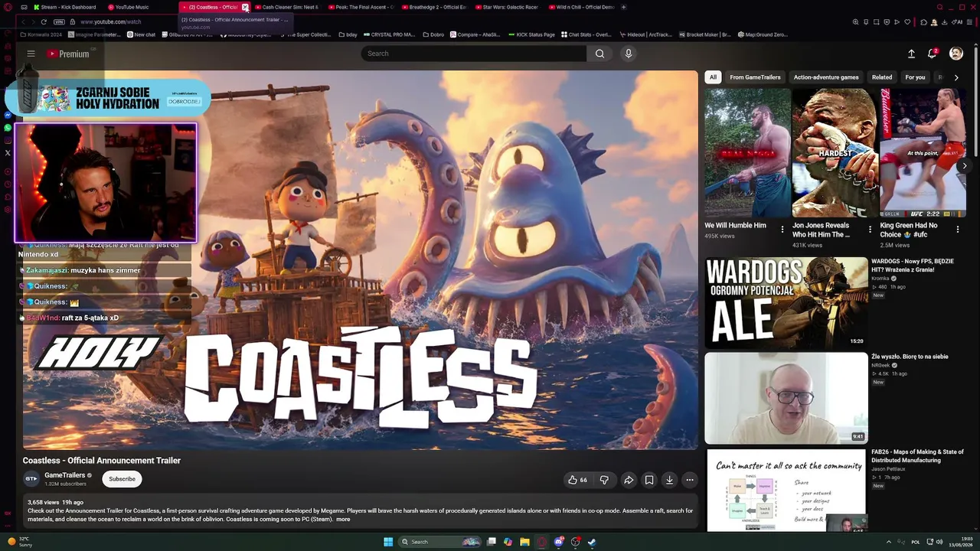Open options for 'Jon Jones Reveals' short
This screenshot has height=551, width=980.
[x=870, y=229]
